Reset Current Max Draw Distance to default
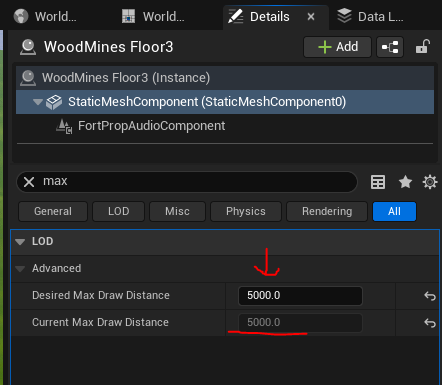The height and width of the screenshot is (385, 442). (x=430, y=323)
